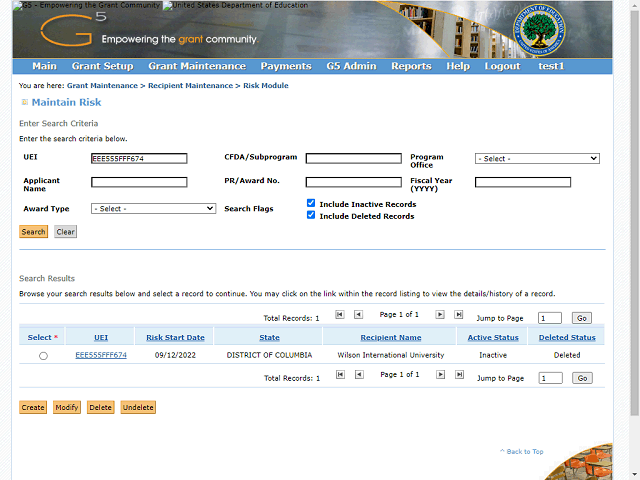Open the EEE555FFF674 UEI record link
This screenshot has height=480, width=640.
101,355
